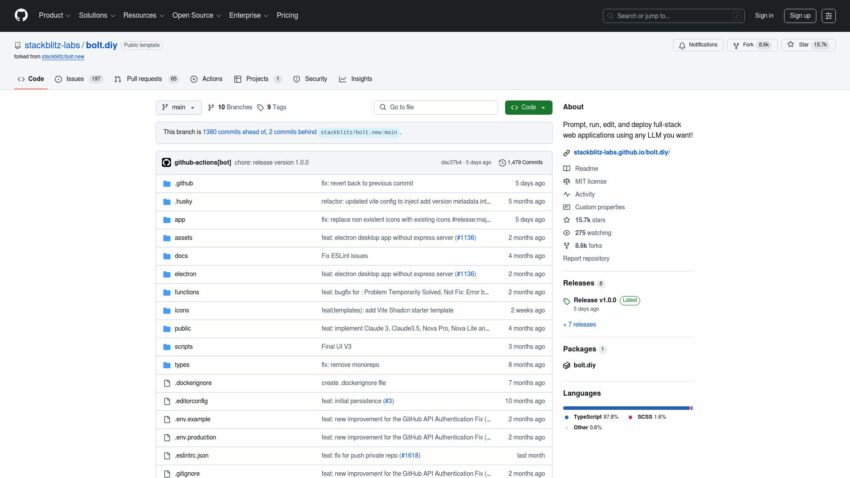Viewport: 850px width, 478px height.
Task: Click the Report repository link
Action: coord(586,259)
